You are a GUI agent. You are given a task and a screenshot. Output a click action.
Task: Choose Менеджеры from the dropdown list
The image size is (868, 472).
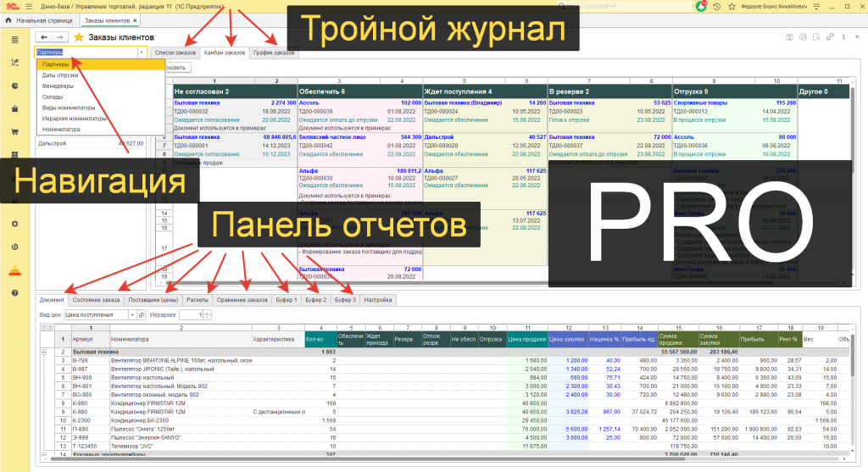[101, 86]
